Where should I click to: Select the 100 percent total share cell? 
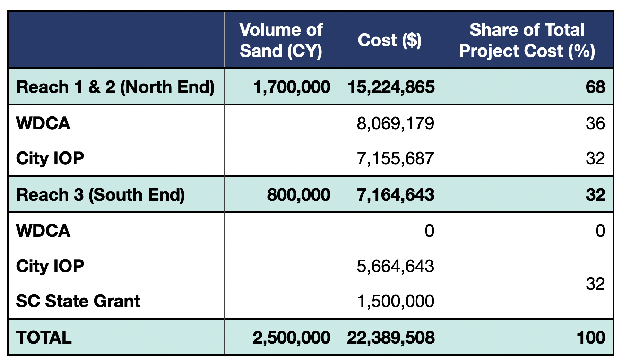point(527,337)
